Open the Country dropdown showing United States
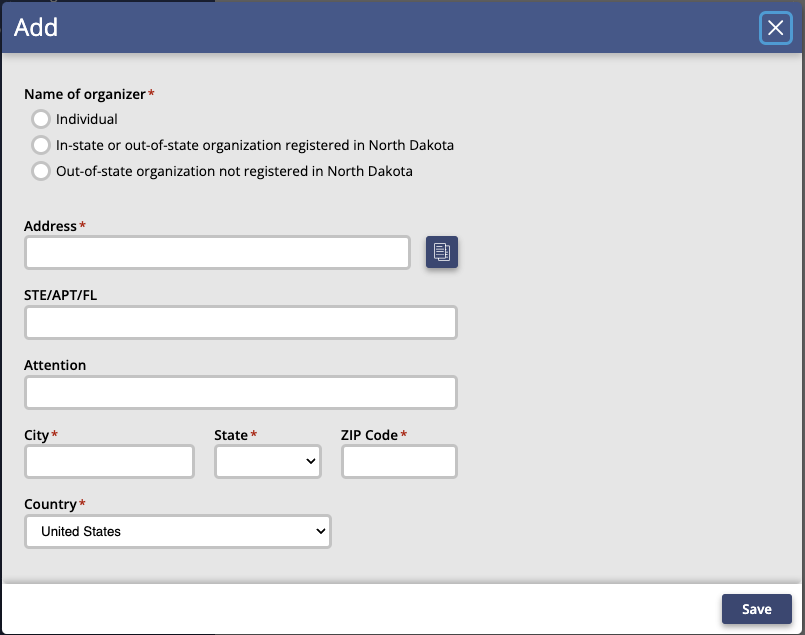805x635 pixels. pyautogui.click(x=178, y=531)
